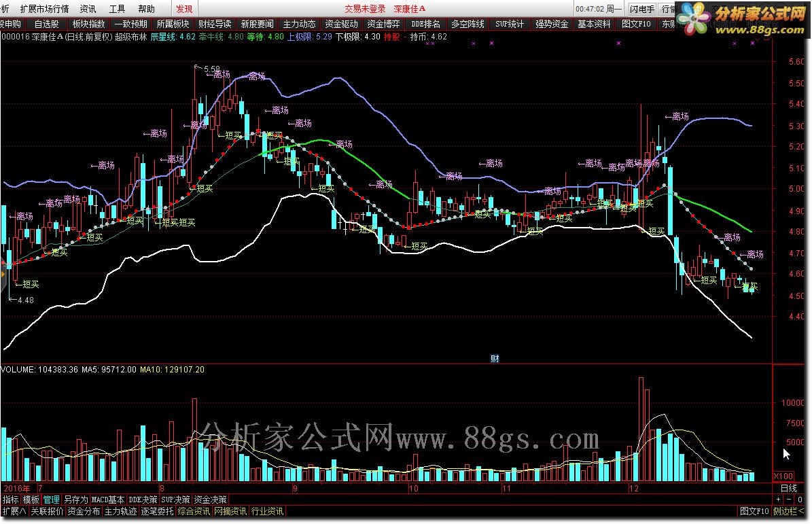The height and width of the screenshot is (524, 812).
Task: Select the 自选股 toolbar button
Action: tap(47, 24)
